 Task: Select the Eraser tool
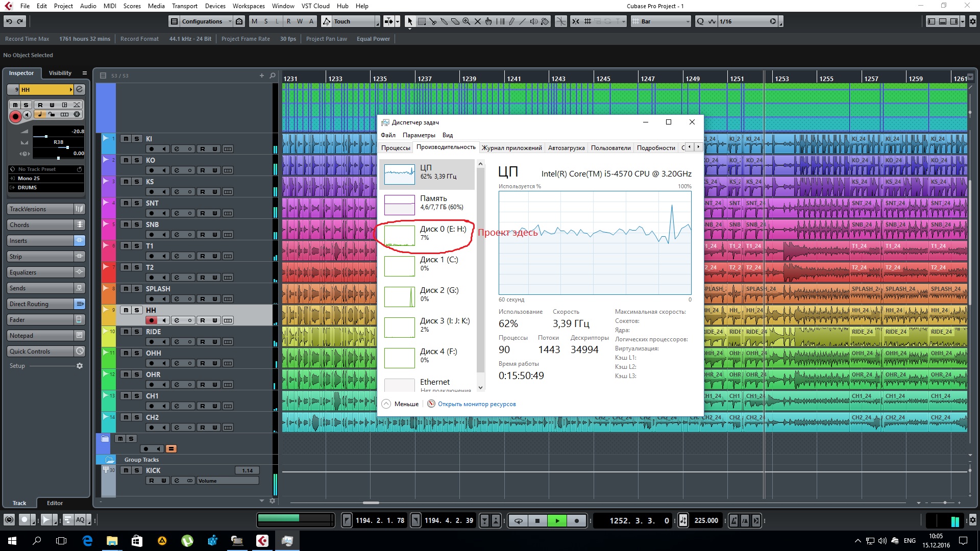(x=455, y=21)
